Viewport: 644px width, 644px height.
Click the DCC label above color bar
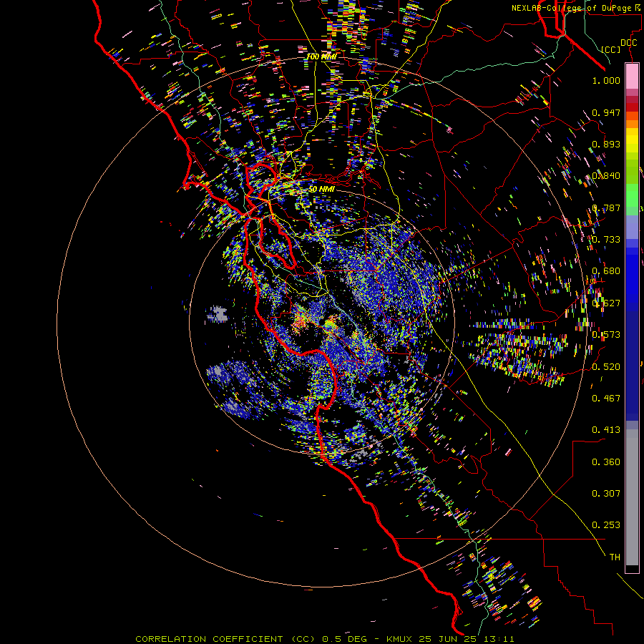[x=628, y=43]
